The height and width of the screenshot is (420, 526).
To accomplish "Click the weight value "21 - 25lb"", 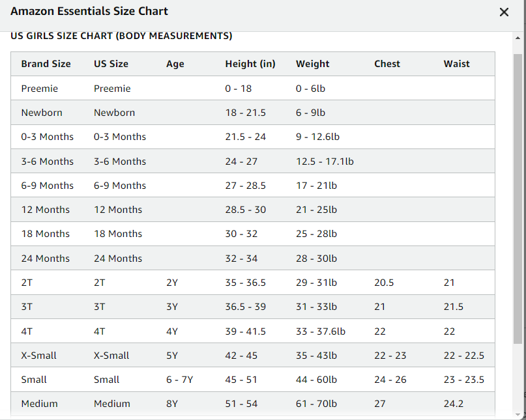I will [x=316, y=210].
